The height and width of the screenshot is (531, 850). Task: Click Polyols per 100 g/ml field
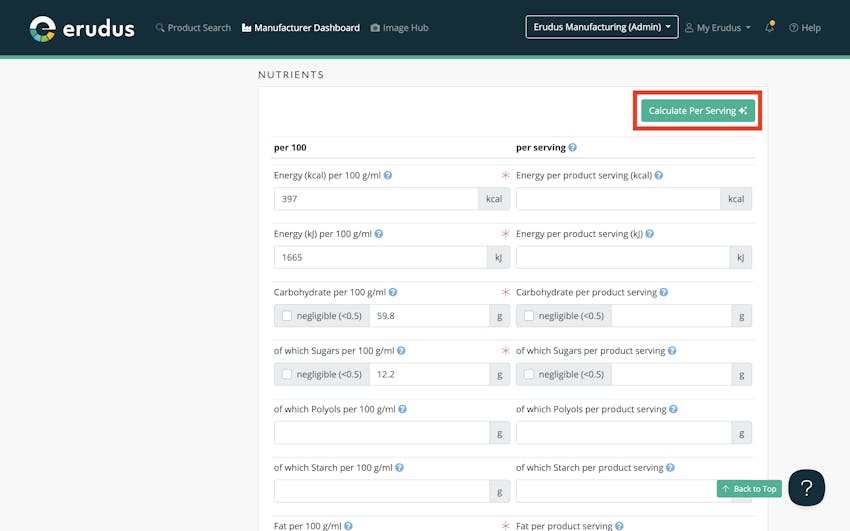click(382, 433)
